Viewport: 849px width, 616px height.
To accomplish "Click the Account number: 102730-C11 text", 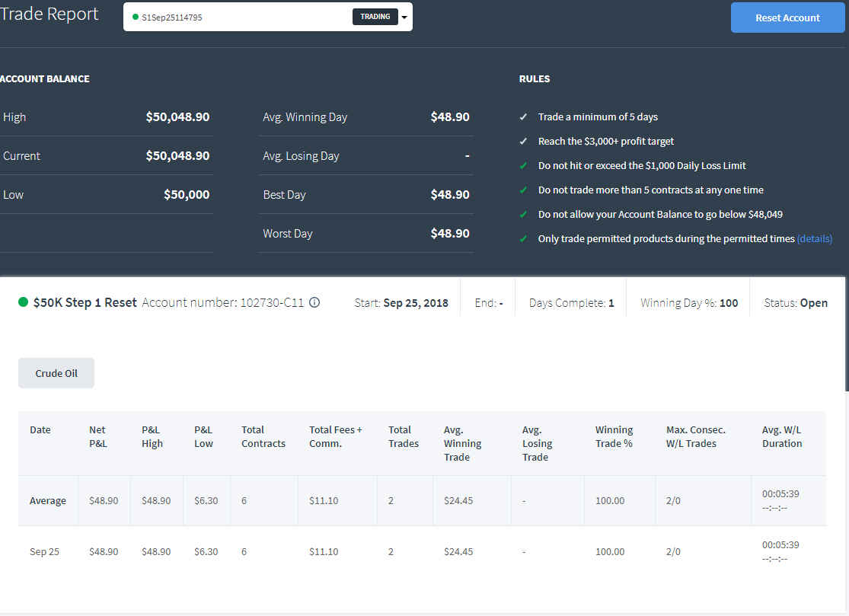I will 223,302.
